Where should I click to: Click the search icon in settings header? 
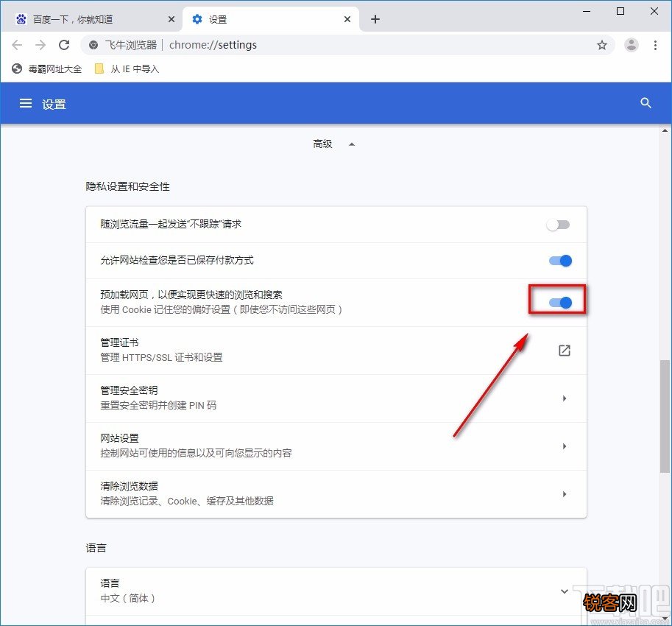[646, 103]
